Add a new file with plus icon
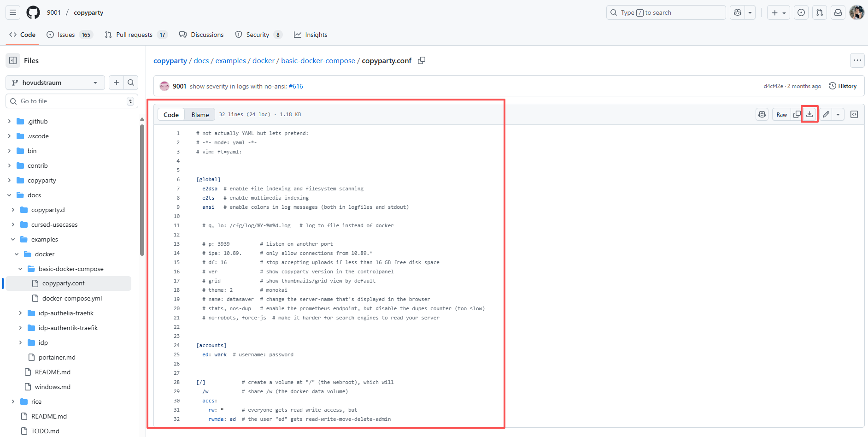The height and width of the screenshot is (437, 868). [117, 83]
